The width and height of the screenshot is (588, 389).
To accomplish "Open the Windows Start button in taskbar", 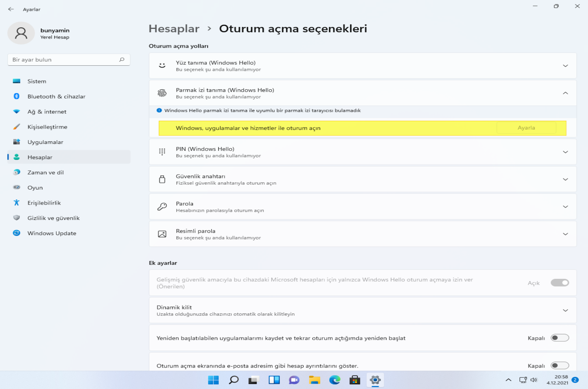I will tap(213, 380).
